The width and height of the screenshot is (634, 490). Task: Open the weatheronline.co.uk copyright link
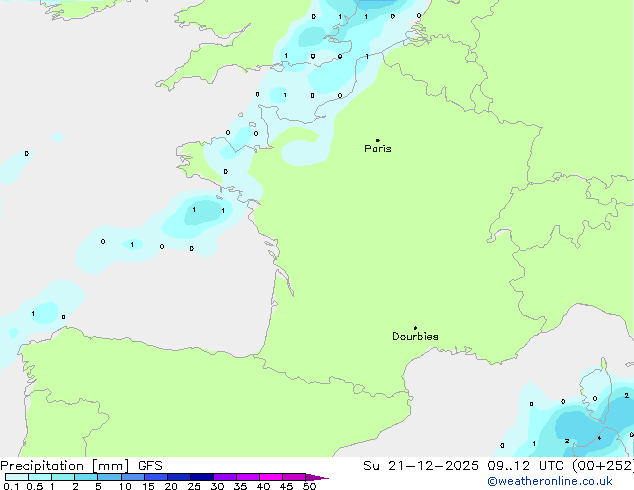(x=550, y=481)
